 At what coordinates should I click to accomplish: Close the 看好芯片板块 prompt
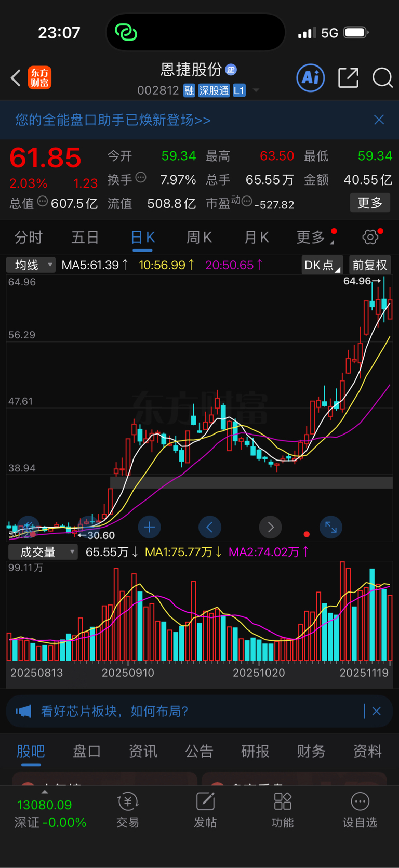tap(377, 711)
